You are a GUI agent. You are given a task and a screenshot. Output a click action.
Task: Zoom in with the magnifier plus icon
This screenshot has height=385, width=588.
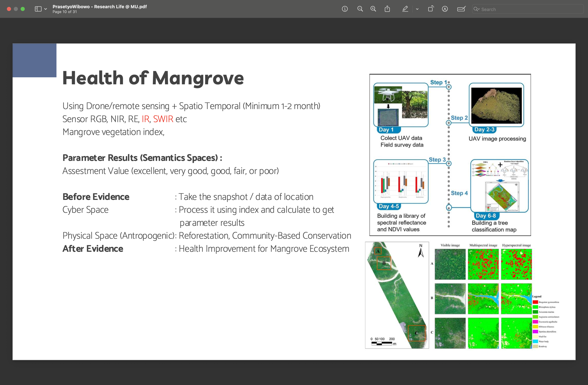[x=373, y=9]
